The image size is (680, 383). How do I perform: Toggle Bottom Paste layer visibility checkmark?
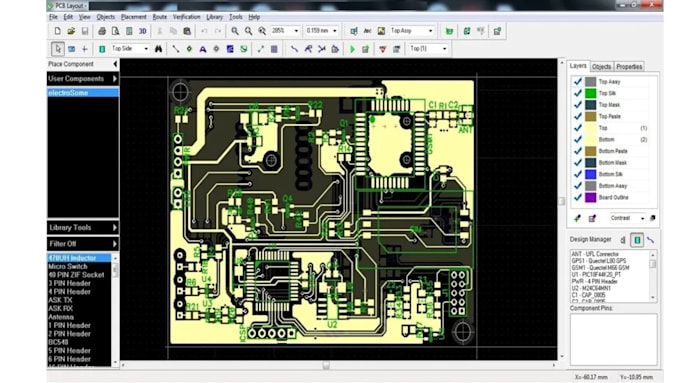click(x=577, y=151)
